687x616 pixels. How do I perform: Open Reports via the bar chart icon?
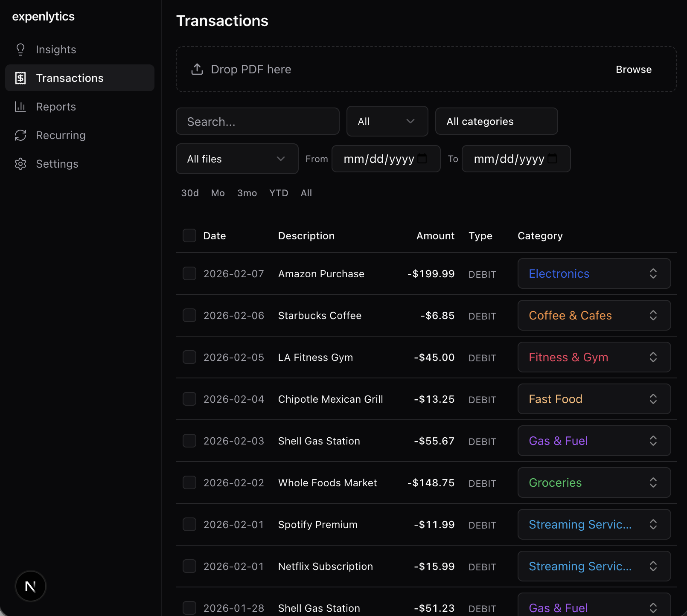(20, 107)
